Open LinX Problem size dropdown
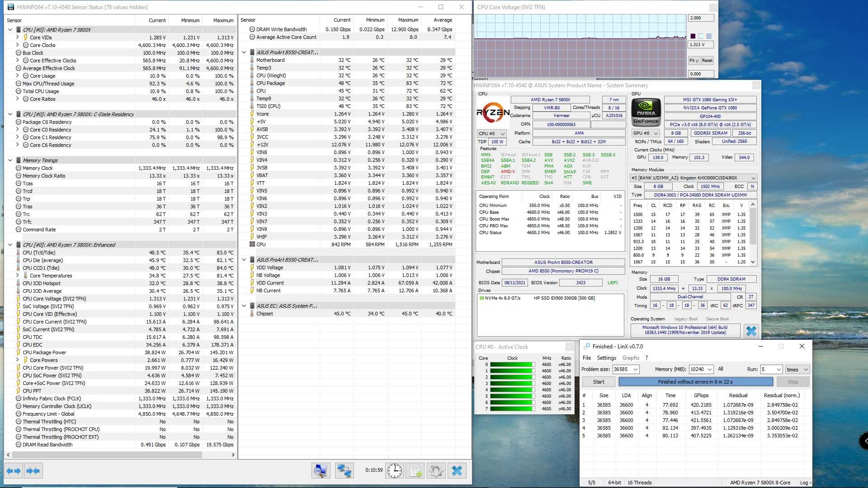Screen dimensions: 868x488 636,370
